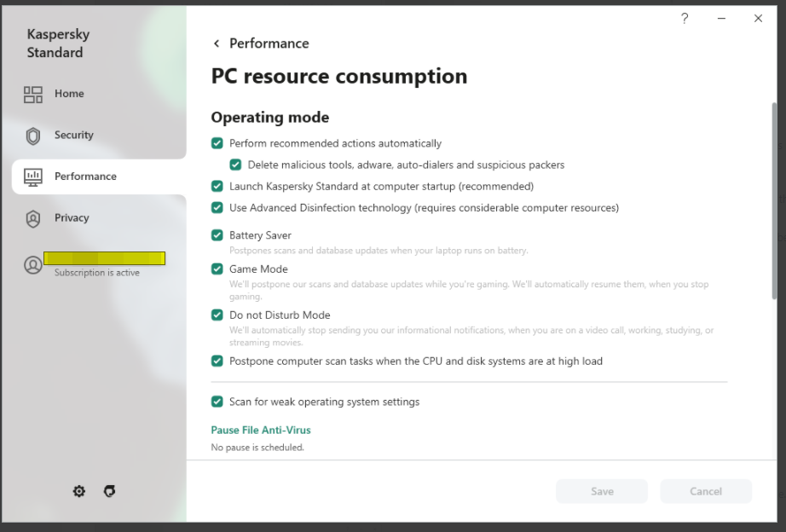Go back using the Performance back arrow
Image resolution: width=786 pixels, height=532 pixels.
click(217, 43)
